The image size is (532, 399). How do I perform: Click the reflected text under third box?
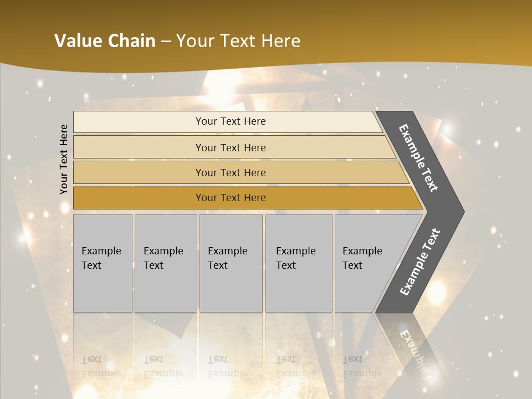pyautogui.click(x=227, y=366)
